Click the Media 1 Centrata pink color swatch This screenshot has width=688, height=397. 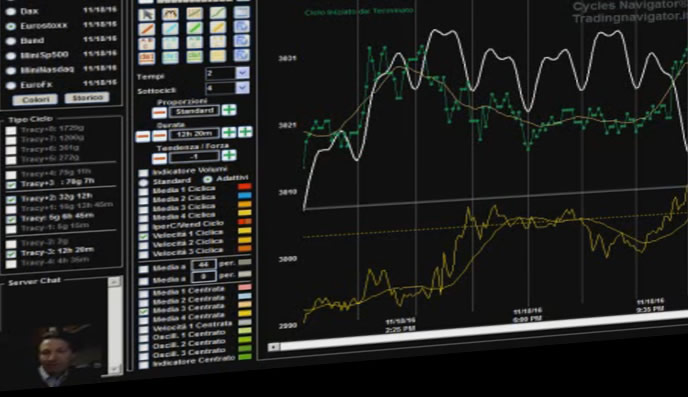pos(244,287)
